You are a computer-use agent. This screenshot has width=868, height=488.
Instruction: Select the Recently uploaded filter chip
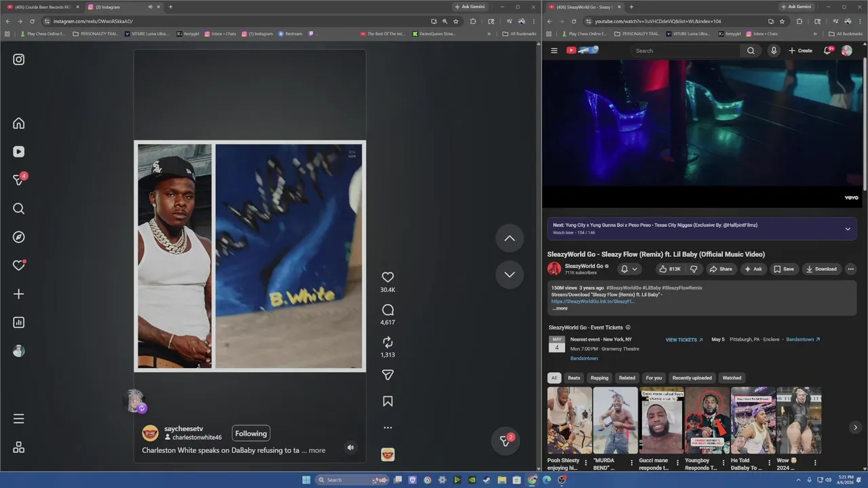692,378
